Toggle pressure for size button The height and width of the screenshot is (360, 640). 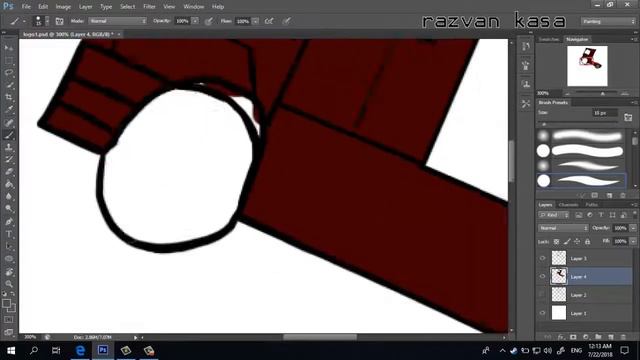287,21
